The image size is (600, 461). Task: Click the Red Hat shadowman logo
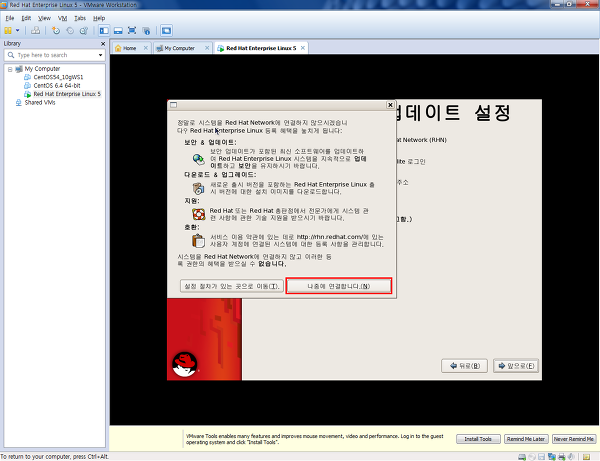[x=184, y=364]
